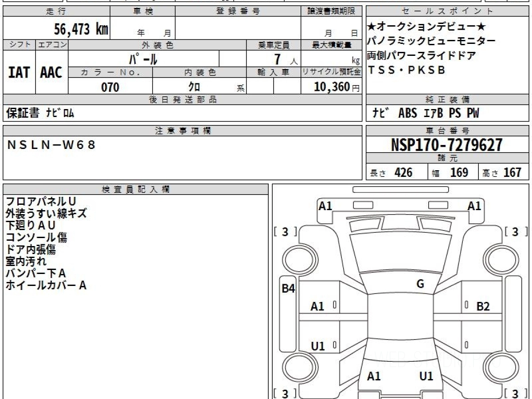Click the mileage value 56,473 km
This screenshot has height=399, width=532.
click(x=81, y=29)
